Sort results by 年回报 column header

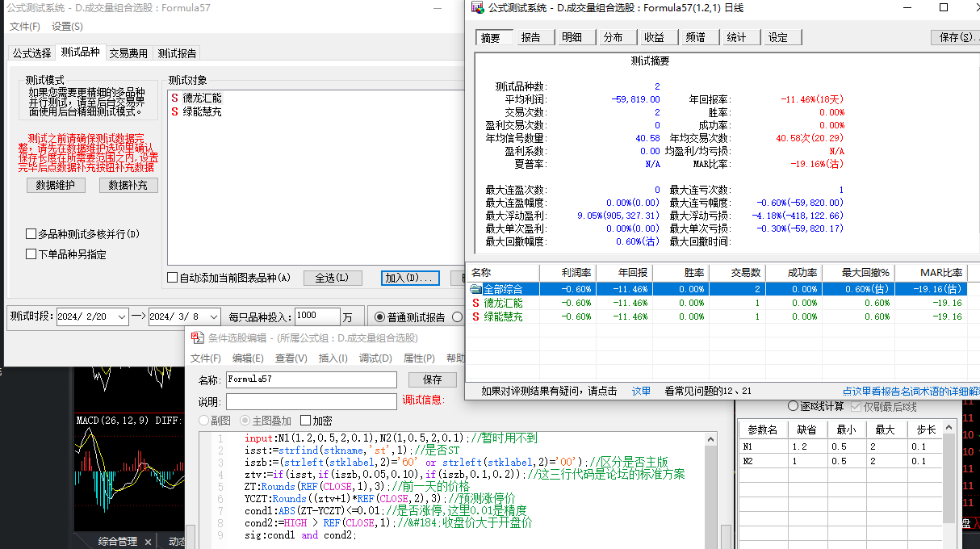pos(624,273)
